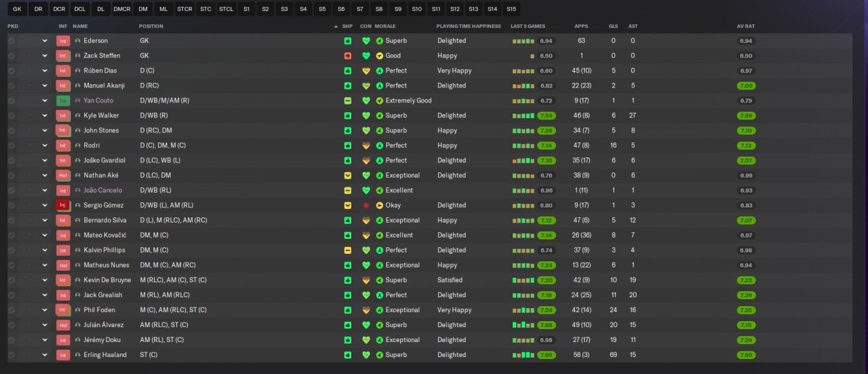Click Jack Grealish's morale icon

tap(380, 295)
